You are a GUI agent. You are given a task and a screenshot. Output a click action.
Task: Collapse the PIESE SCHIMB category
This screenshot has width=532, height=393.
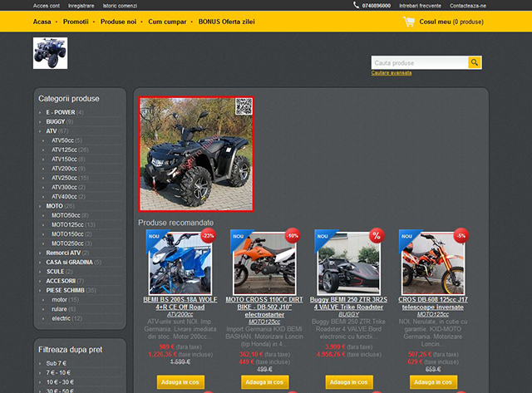pyautogui.click(x=42, y=290)
